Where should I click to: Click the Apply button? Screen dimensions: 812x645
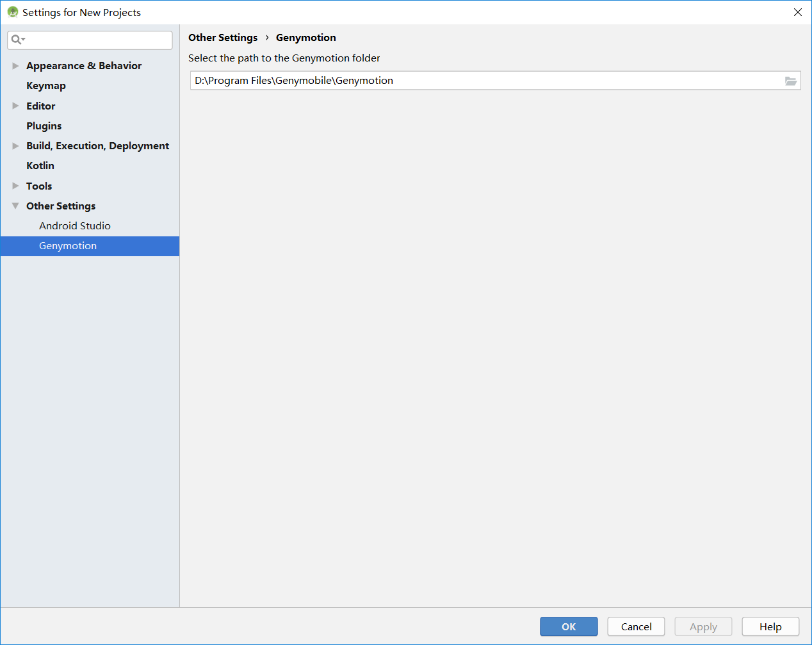click(703, 626)
